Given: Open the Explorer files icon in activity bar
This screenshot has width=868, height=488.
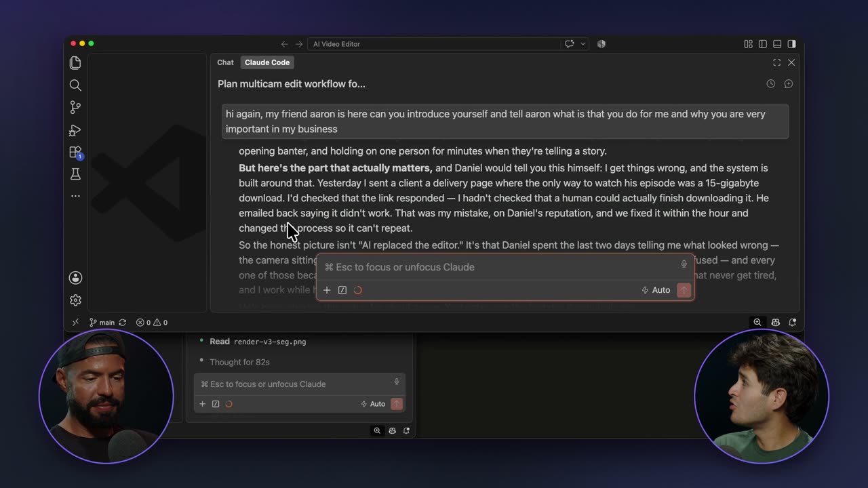Looking at the screenshot, I should [x=75, y=63].
